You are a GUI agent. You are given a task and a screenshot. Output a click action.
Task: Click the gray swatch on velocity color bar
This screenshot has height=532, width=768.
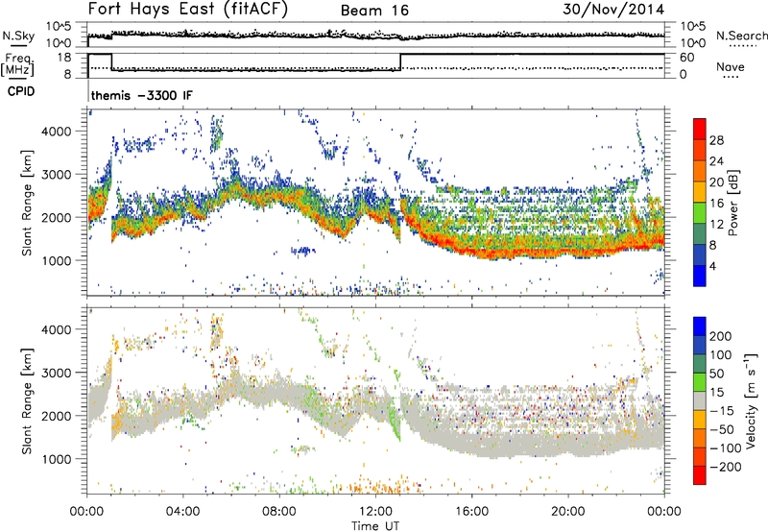700,401
